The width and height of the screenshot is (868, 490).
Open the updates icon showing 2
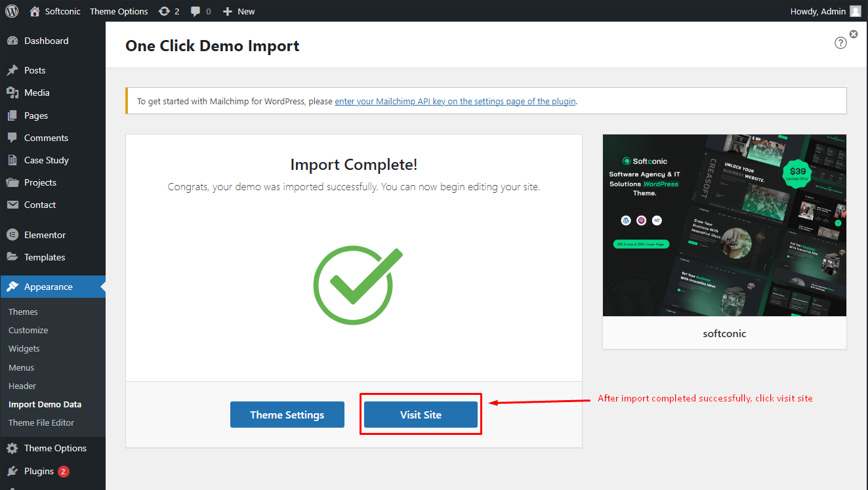point(164,11)
